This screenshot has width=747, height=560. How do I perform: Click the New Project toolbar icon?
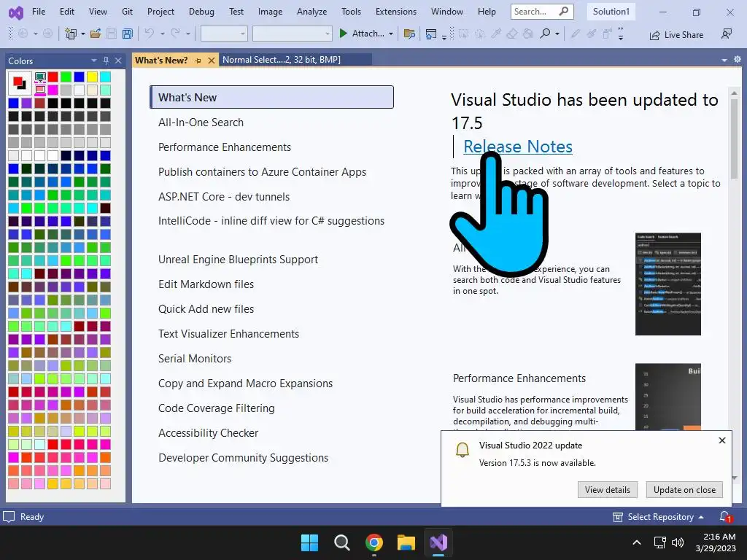click(71, 34)
